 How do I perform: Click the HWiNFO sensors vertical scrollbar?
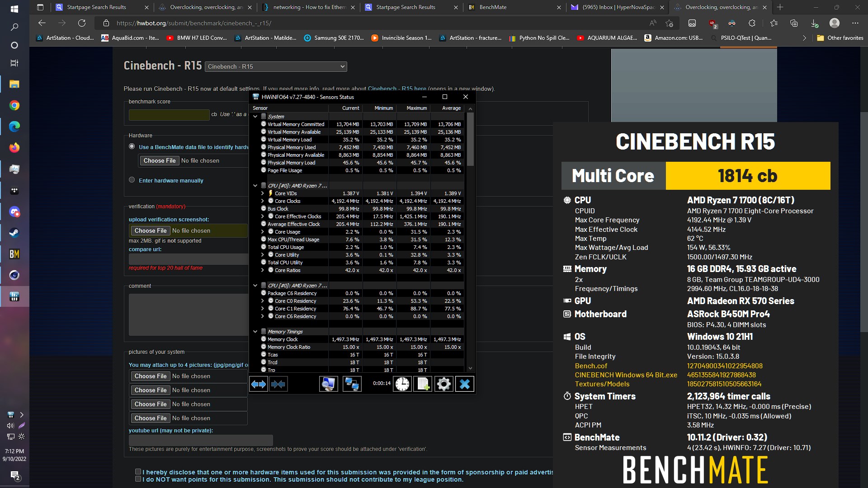tap(470, 139)
